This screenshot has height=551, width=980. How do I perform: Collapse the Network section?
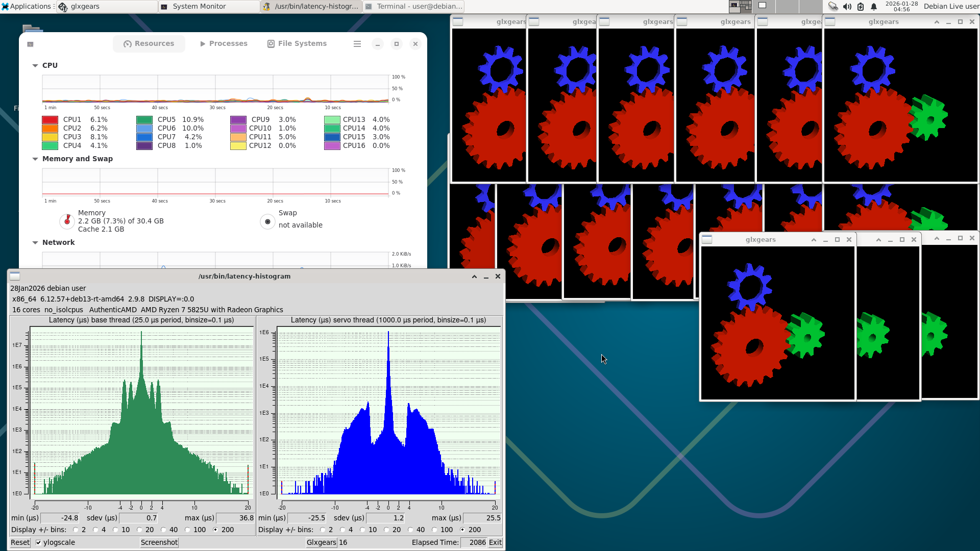[35, 242]
